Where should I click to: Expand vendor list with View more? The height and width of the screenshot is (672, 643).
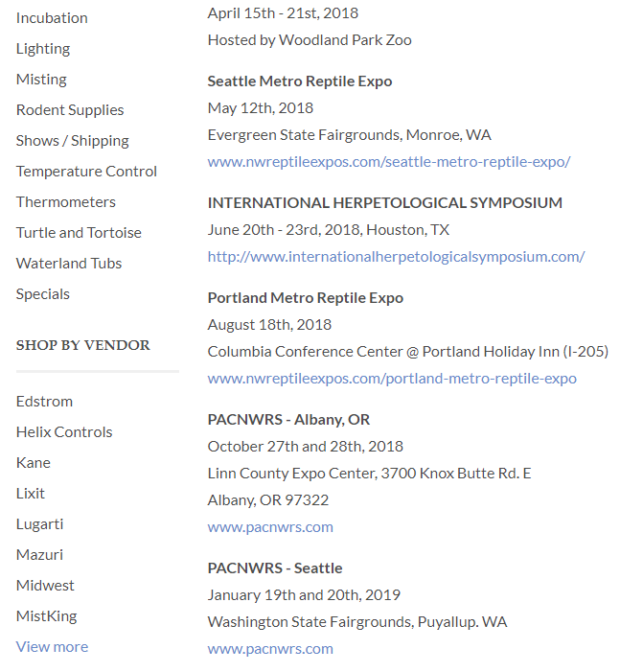pos(53,647)
